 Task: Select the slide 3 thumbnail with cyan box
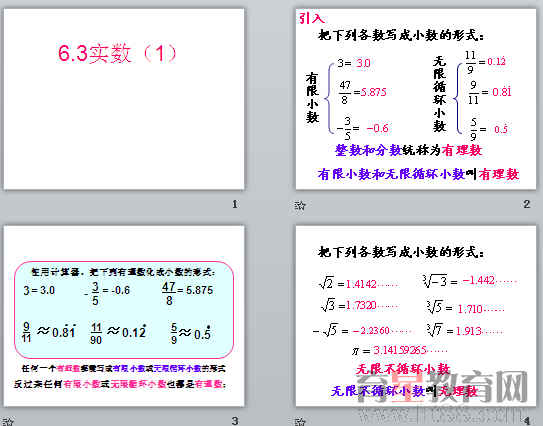pyautogui.click(x=124, y=316)
